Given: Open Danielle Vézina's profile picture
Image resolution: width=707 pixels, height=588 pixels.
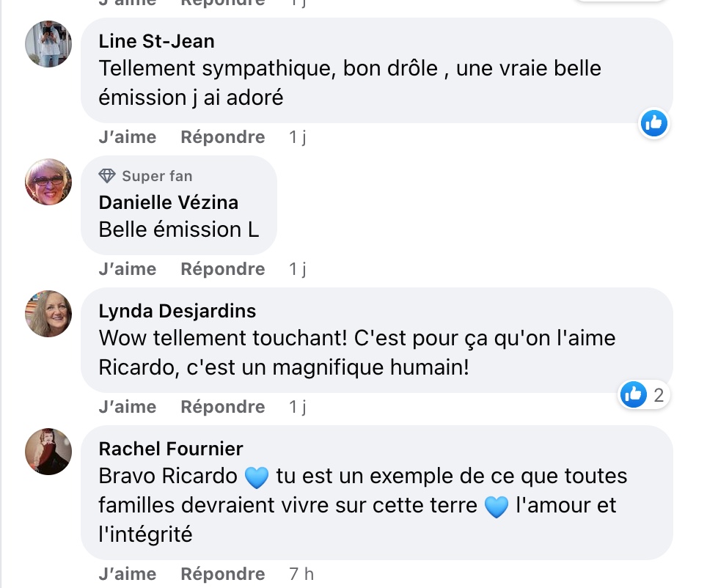Looking at the screenshot, I should (48, 182).
